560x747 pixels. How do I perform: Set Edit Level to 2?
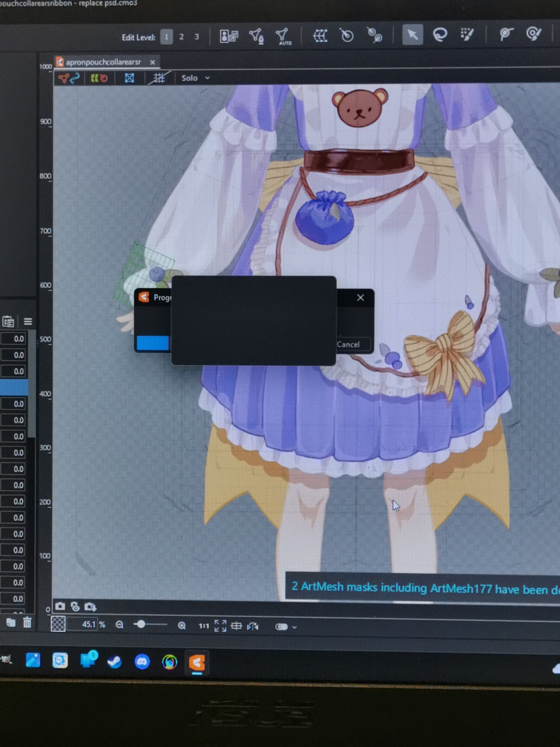[182, 37]
